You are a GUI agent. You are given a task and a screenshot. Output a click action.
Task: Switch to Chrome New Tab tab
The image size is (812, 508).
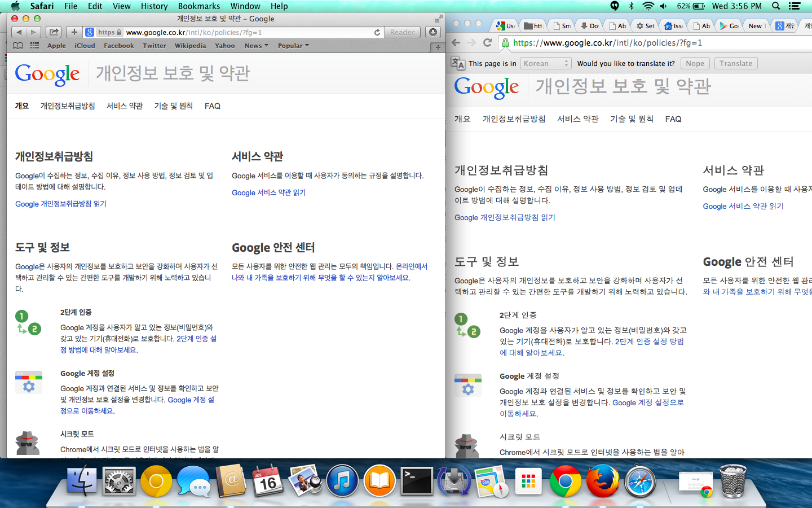(757, 25)
